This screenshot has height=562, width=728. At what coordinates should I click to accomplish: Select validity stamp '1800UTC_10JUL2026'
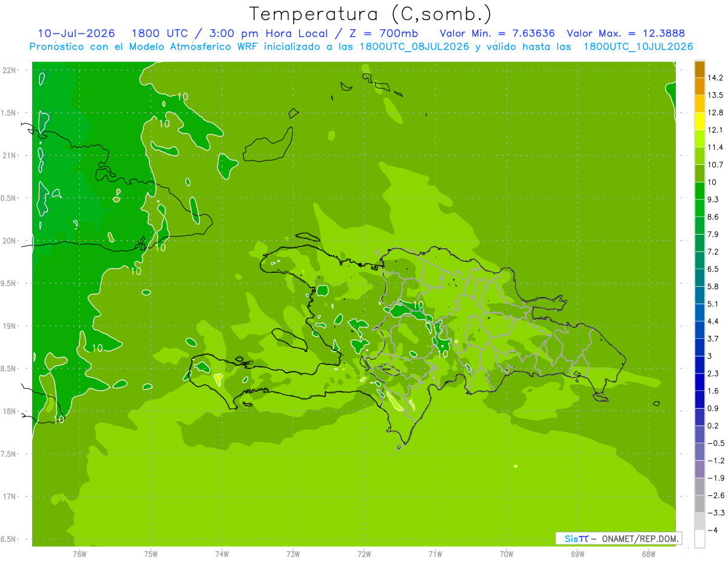coord(638,47)
